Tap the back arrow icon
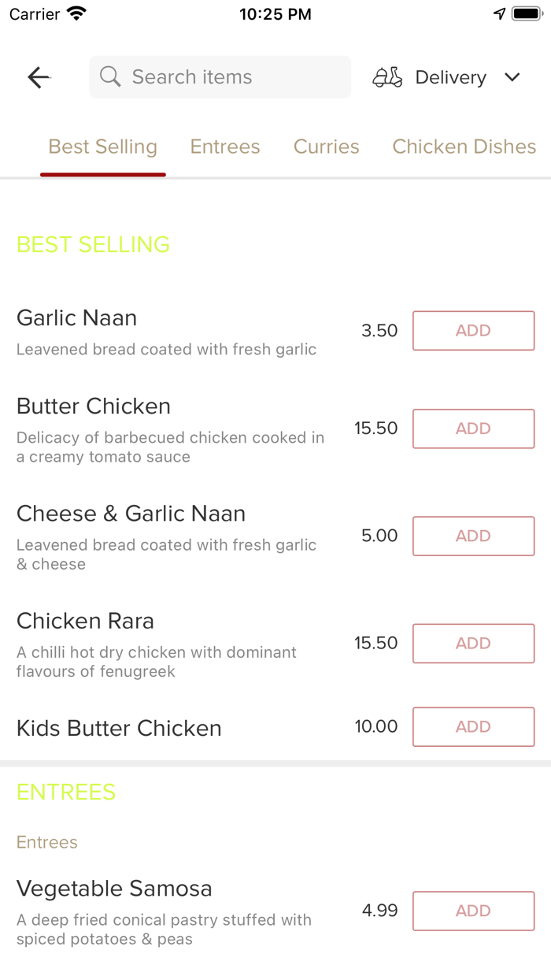This screenshot has width=551, height=980. click(x=39, y=77)
